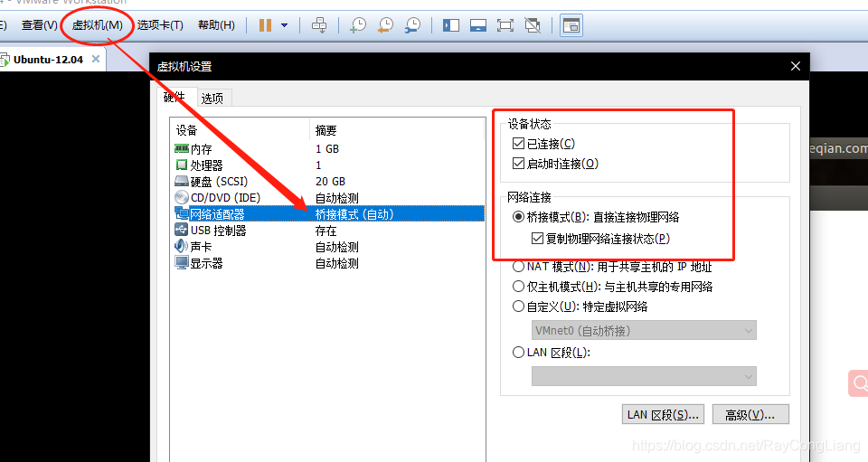This screenshot has height=462, width=868.
Task: Select the 内存 device row
Action: point(329,149)
